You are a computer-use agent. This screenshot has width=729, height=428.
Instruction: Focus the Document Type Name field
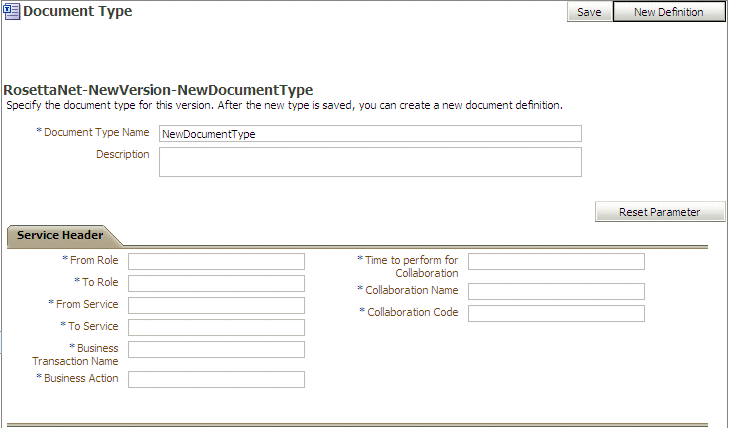click(x=370, y=134)
